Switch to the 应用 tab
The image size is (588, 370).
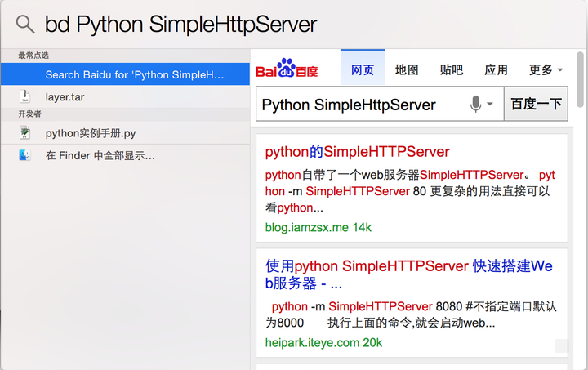point(496,69)
